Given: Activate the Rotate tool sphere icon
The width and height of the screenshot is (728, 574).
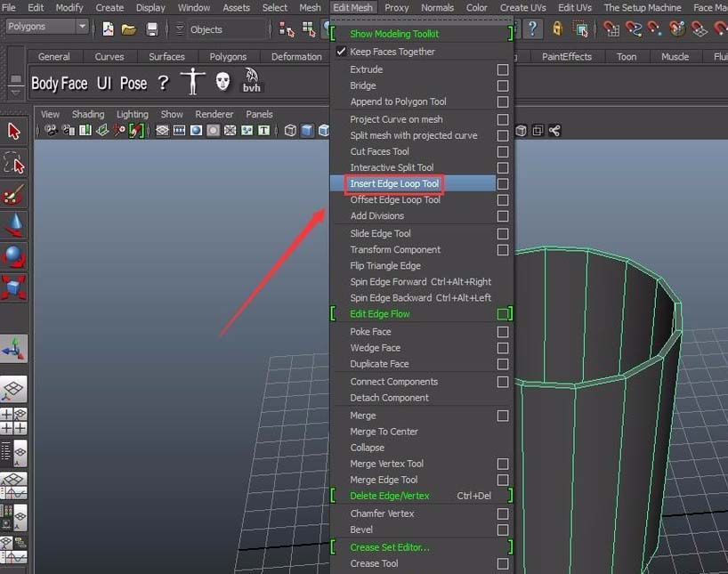Looking at the screenshot, I should coord(14,256).
